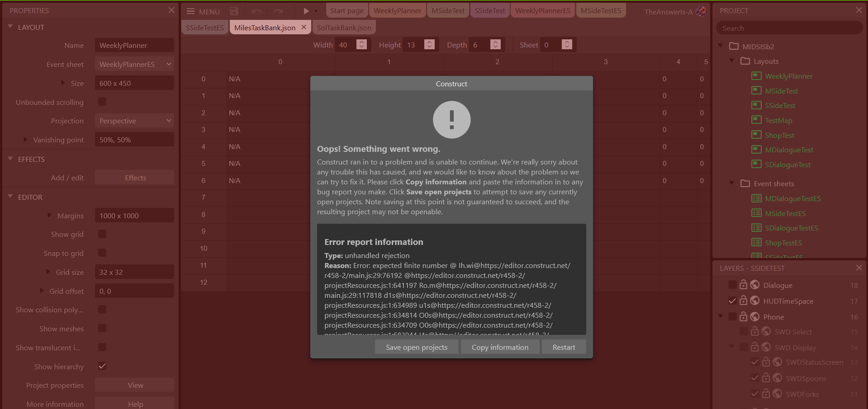Click the lock icon on the Dialogue layer
This screenshot has height=409, width=868.
click(743, 285)
